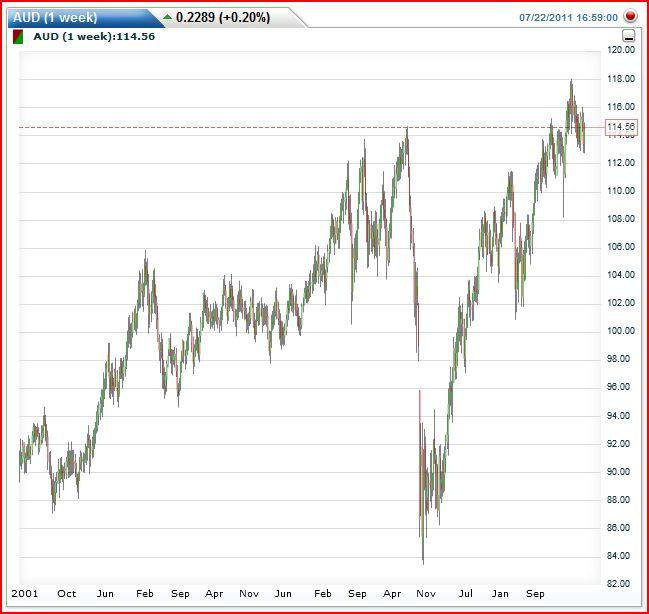The image size is (649, 614).
Task: Click the 07/22/2011 16:59:00 timestamp
Action: 568,17
